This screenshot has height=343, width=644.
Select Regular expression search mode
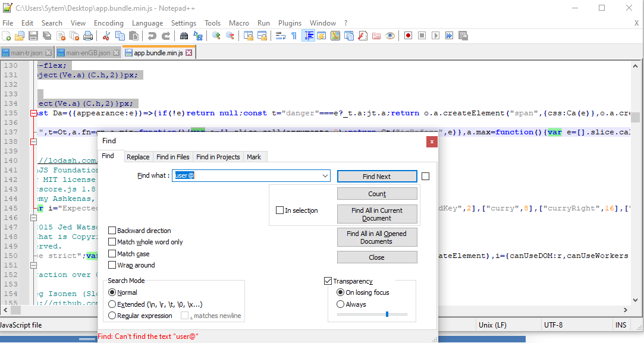[x=112, y=316]
